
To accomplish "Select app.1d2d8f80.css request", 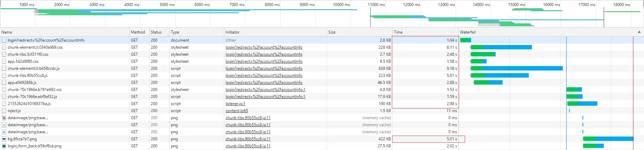I will 322,61.
